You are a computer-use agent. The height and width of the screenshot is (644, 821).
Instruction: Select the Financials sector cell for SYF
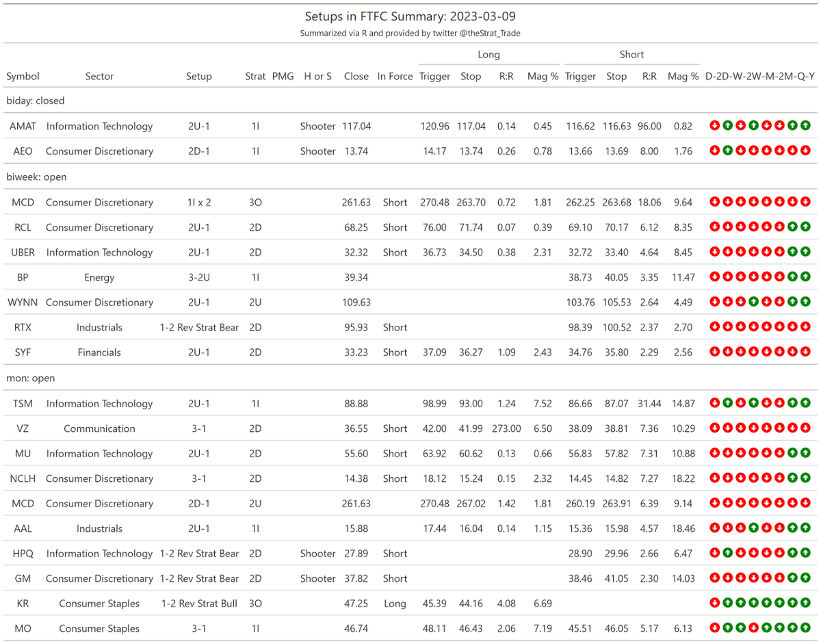click(99, 352)
